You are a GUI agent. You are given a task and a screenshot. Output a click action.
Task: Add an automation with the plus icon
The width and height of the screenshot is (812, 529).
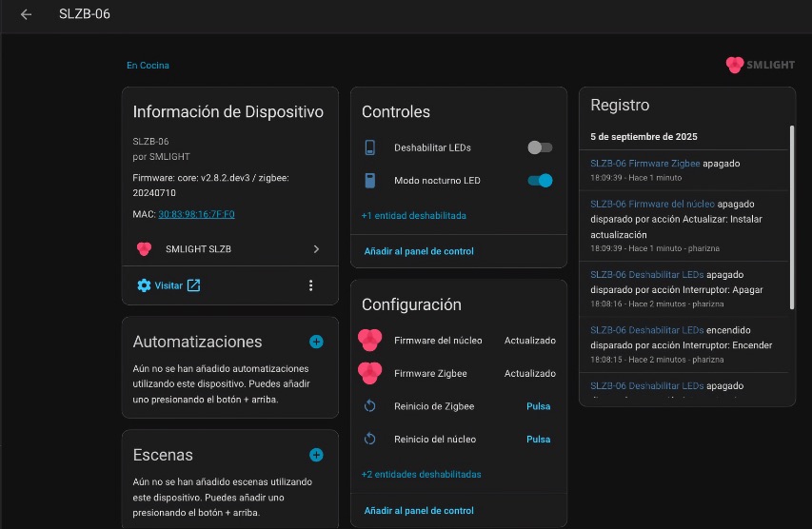(316, 342)
